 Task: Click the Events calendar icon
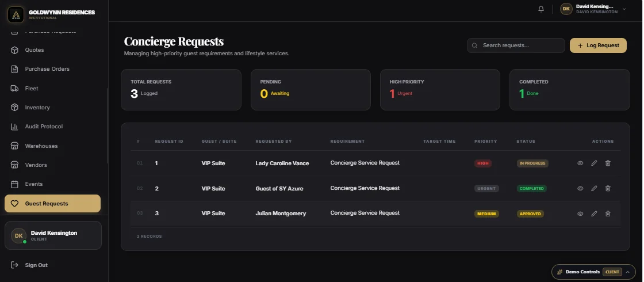[14, 184]
